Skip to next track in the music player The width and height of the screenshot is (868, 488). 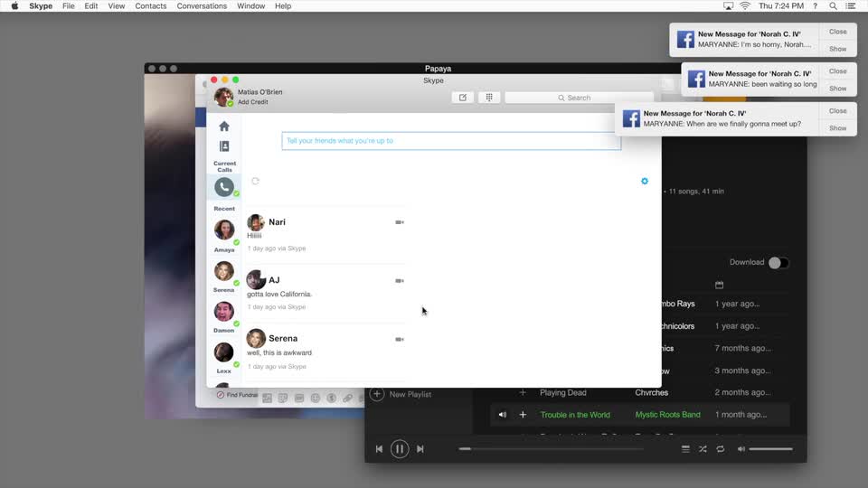click(420, 449)
